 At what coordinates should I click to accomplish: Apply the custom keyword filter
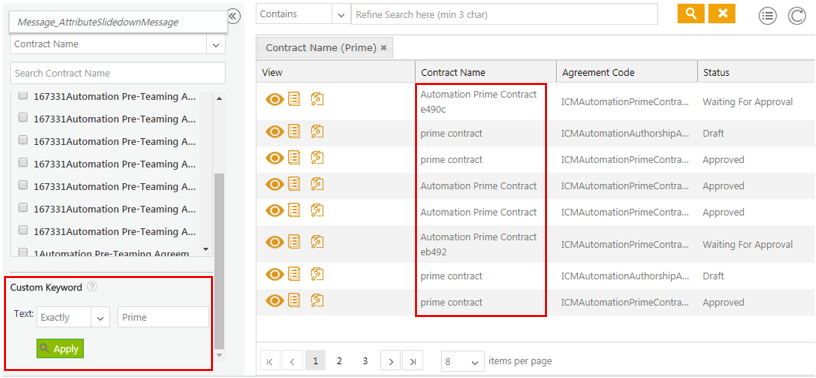click(x=60, y=349)
